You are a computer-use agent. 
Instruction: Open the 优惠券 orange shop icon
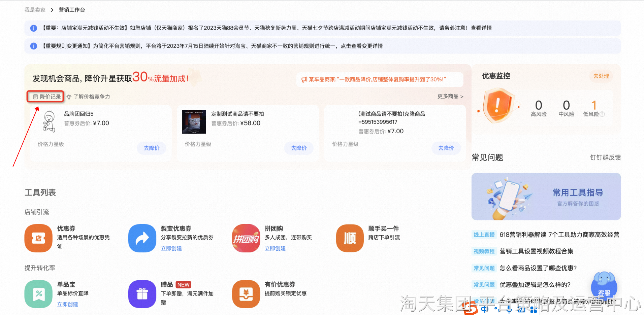(38, 238)
